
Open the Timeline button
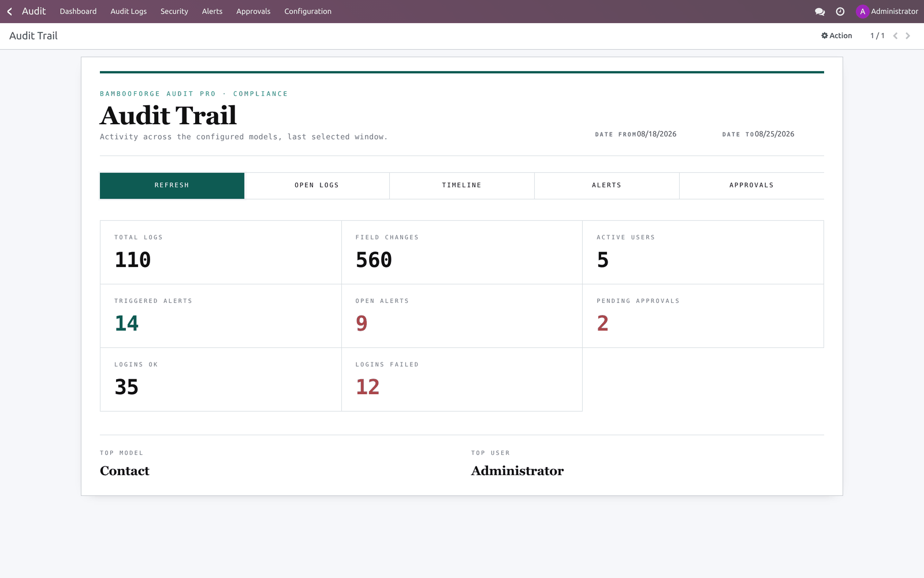pos(462,186)
